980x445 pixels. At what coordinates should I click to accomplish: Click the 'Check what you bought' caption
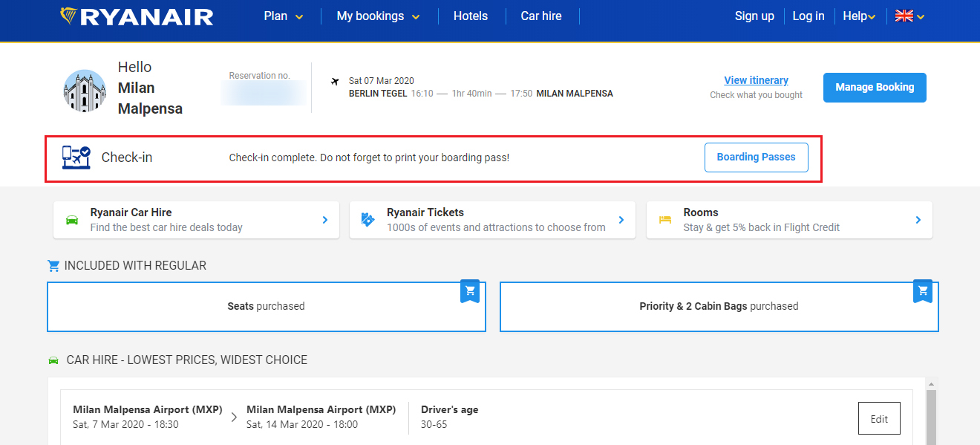pos(756,95)
